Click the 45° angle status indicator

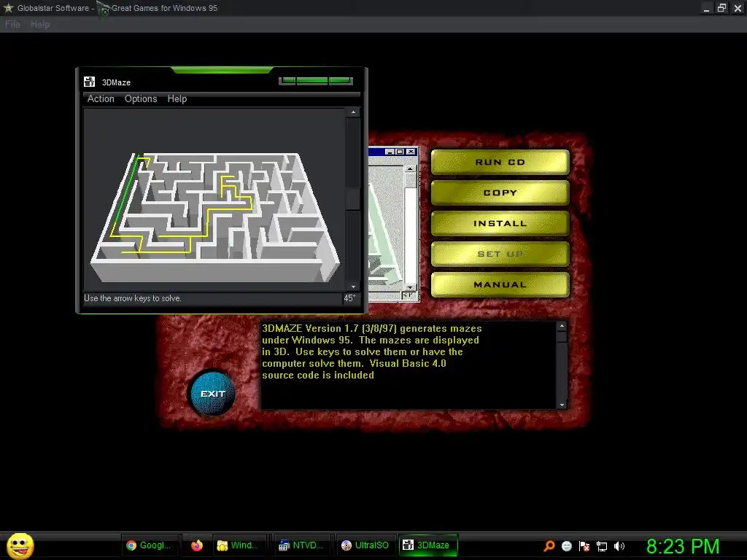[349, 298]
